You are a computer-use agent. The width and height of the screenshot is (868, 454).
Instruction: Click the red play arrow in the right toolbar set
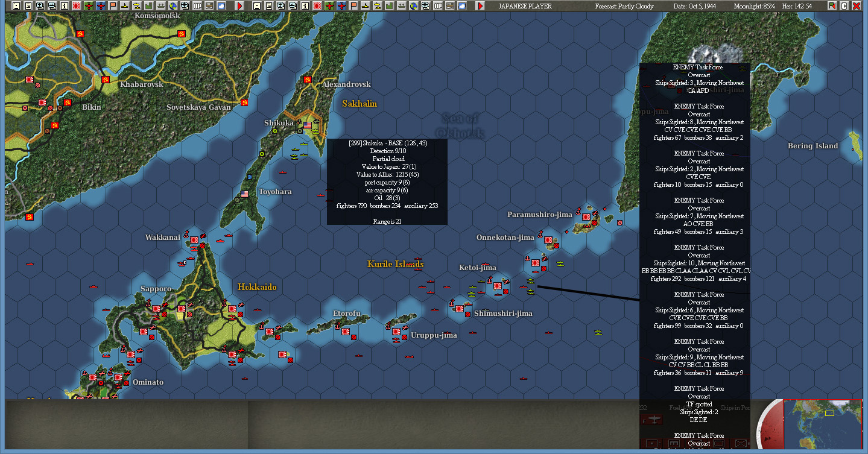click(x=480, y=6)
